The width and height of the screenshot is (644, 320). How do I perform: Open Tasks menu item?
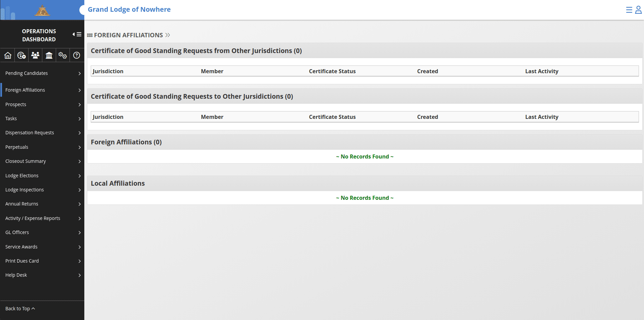pos(42,119)
